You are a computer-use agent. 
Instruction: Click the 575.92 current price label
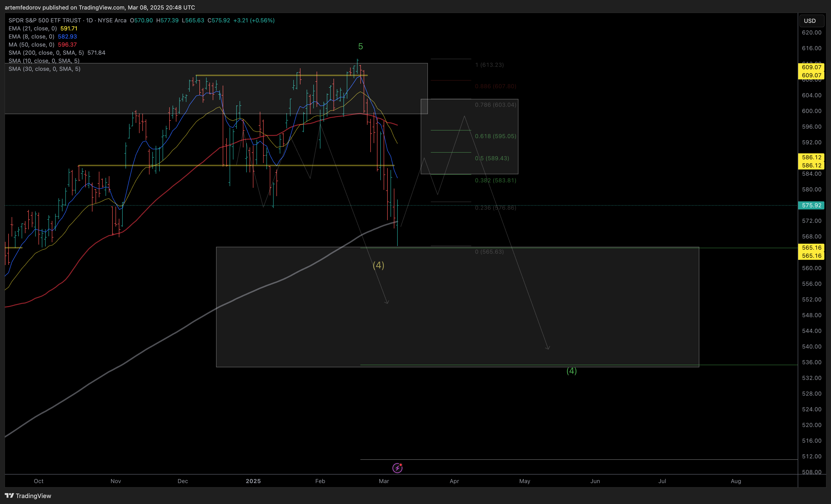click(811, 205)
